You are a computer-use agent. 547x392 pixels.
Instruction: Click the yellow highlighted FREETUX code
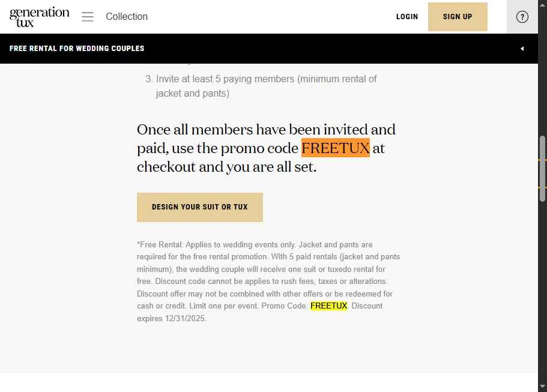click(328, 306)
